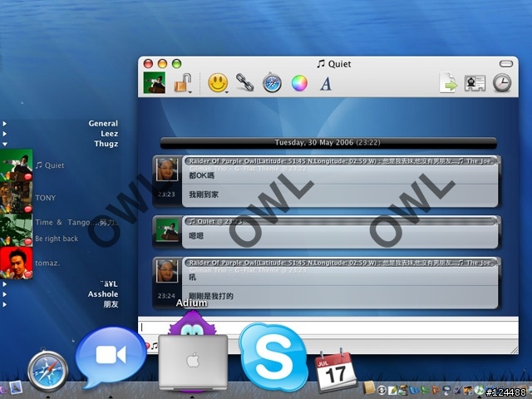
Task: Expand the Asshole contact group
Action: point(4,294)
